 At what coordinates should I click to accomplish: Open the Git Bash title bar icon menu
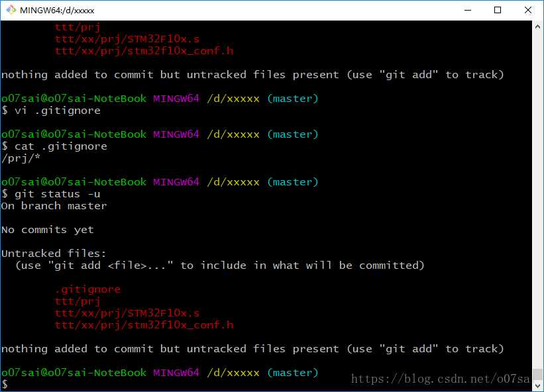11,10
